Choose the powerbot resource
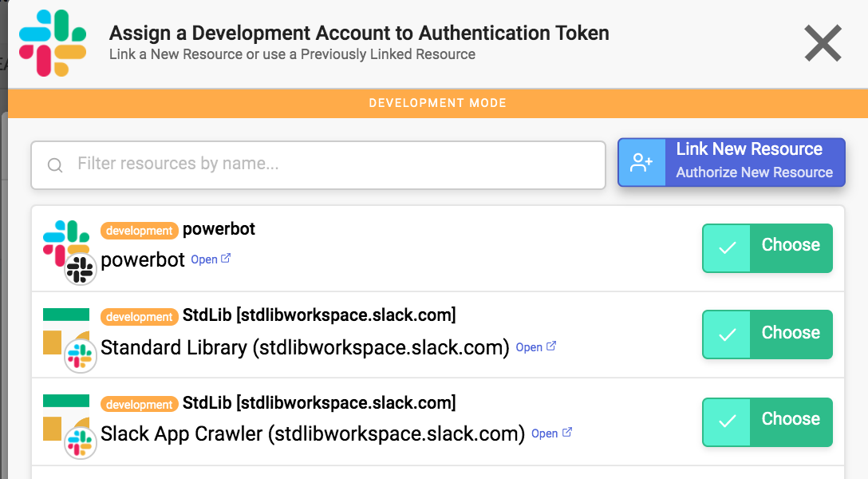Image resolution: width=868 pixels, height=479 pixels. click(767, 248)
